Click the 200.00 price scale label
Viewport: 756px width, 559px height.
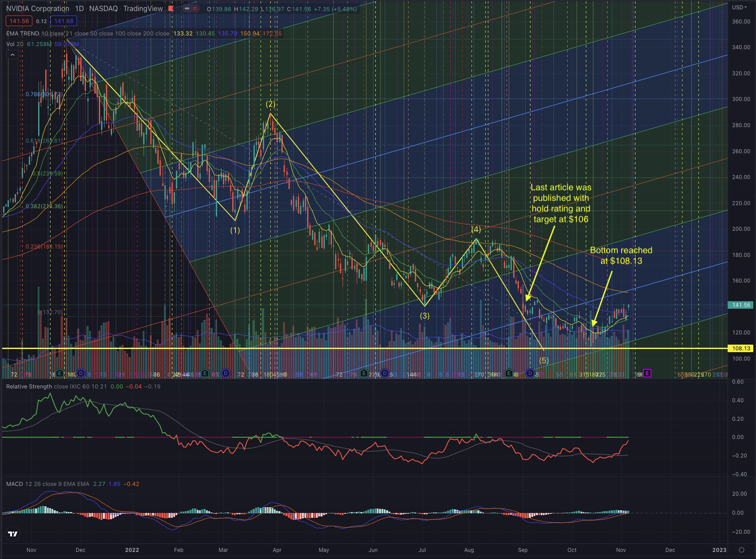pos(741,229)
